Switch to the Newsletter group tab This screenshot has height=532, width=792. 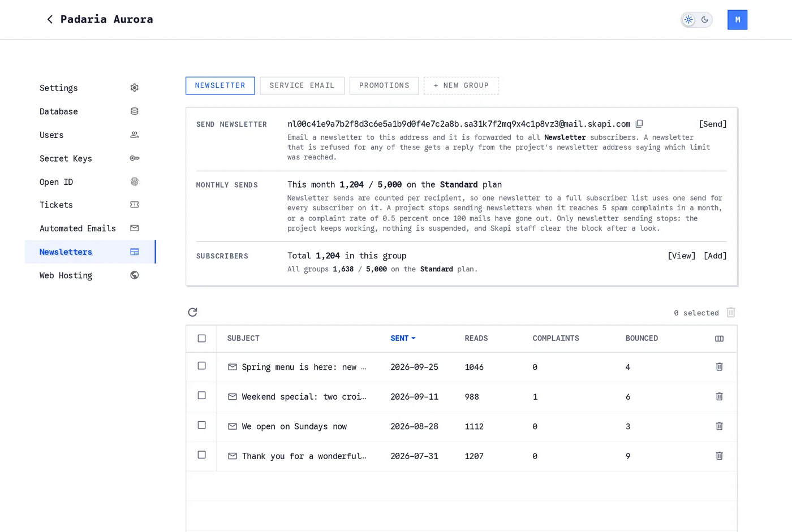tap(220, 85)
